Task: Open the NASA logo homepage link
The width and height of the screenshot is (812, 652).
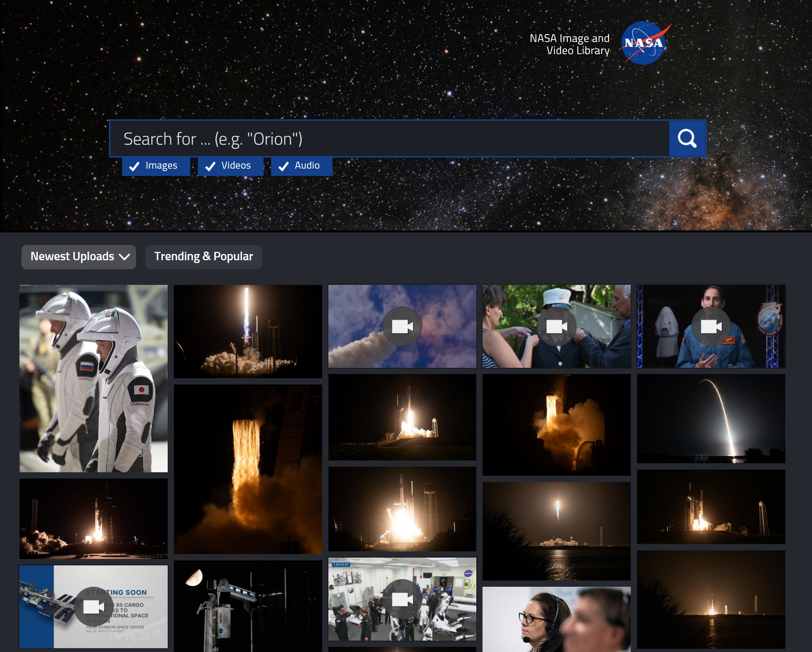Action: coord(645,43)
